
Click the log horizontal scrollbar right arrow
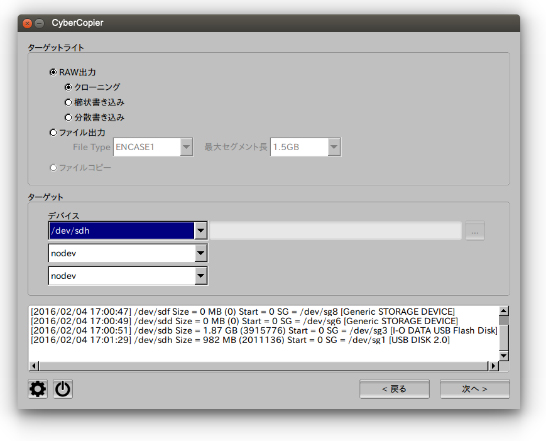pyautogui.click(x=493, y=366)
